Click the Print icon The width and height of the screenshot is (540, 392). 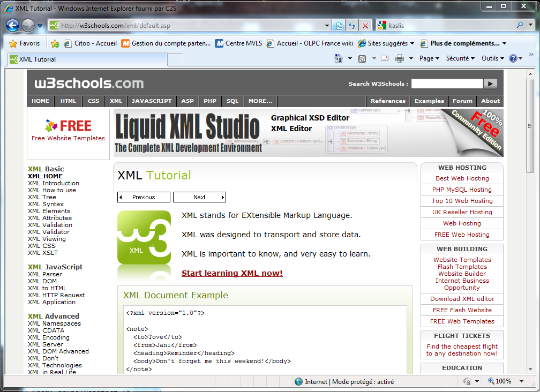point(400,58)
